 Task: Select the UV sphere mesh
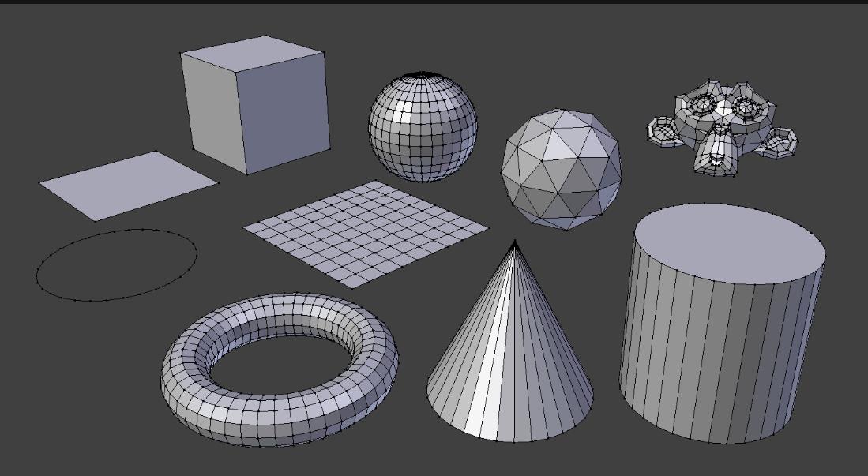tap(423, 127)
